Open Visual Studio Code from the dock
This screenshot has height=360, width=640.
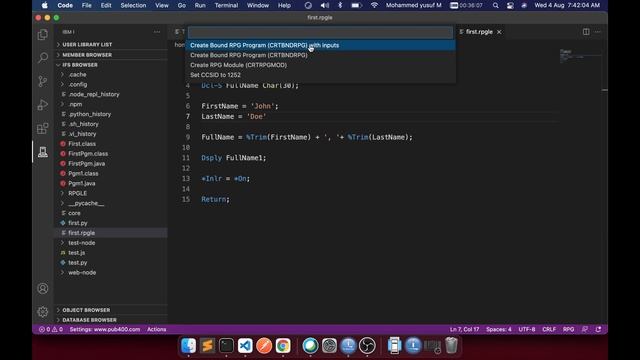click(245, 346)
